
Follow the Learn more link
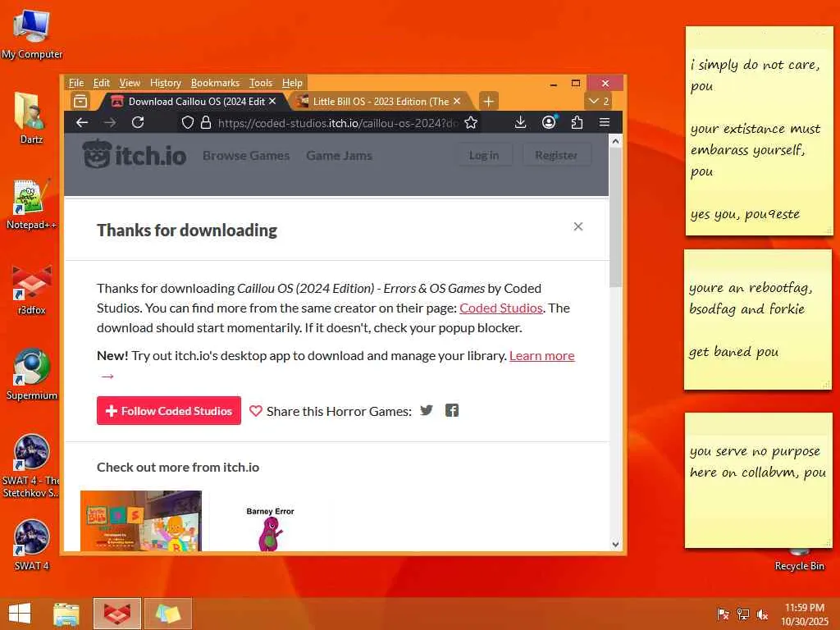coord(541,356)
